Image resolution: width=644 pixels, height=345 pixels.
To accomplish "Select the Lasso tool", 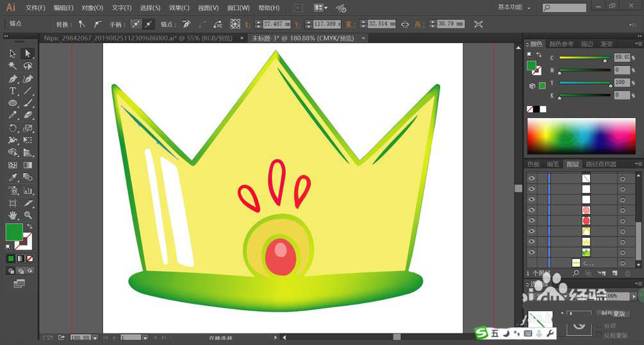I will point(28,66).
